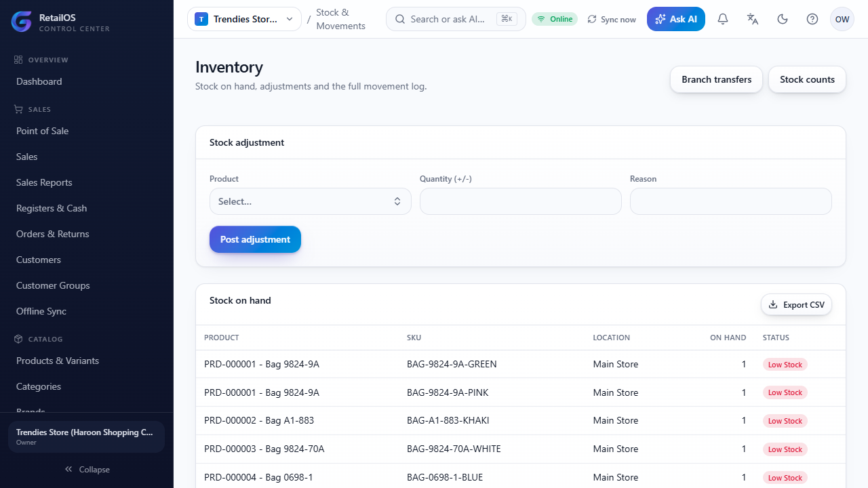Expand the Trendies Store selector dropdown
The width and height of the screenshot is (868, 488).
pyautogui.click(x=244, y=19)
